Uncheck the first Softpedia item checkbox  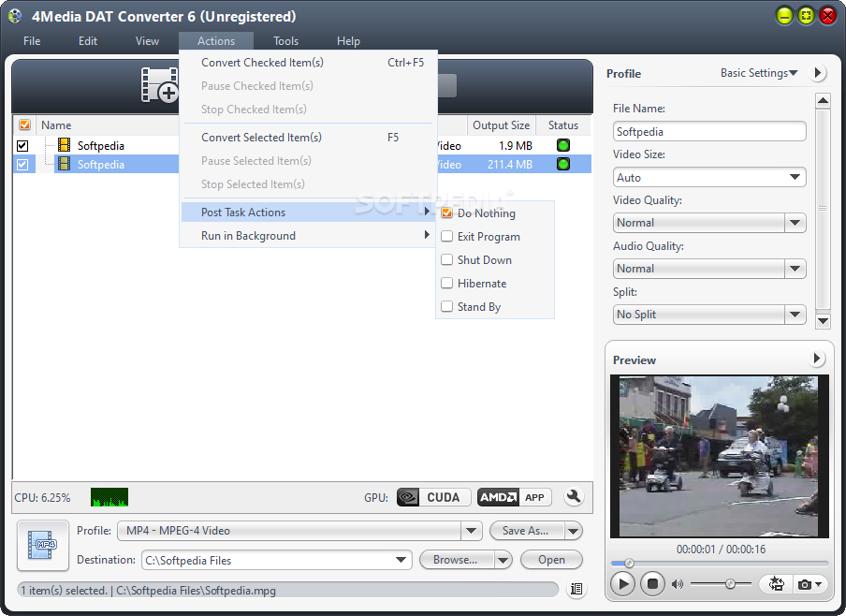click(22, 145)
